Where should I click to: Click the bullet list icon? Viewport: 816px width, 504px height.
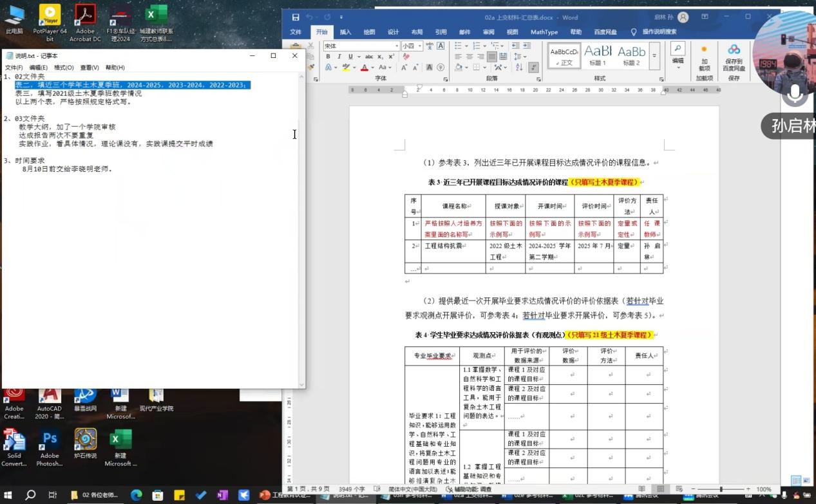[x=459, y=46]
